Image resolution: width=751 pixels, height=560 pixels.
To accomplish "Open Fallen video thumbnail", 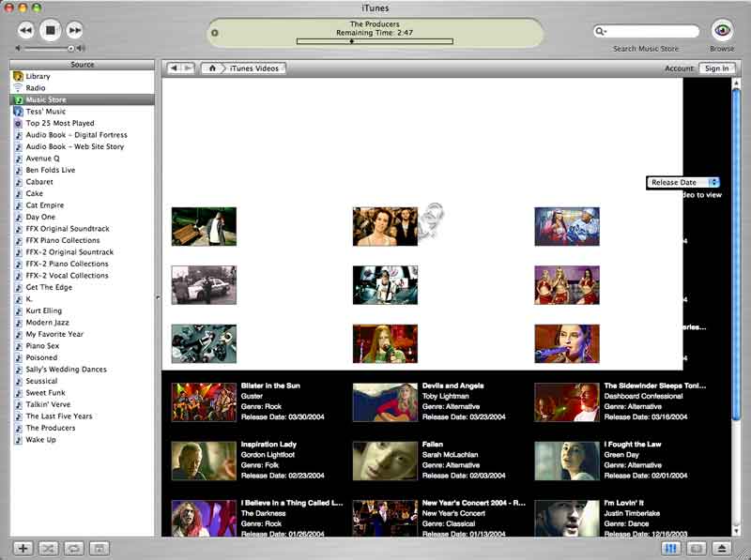I will click(385, 461).
